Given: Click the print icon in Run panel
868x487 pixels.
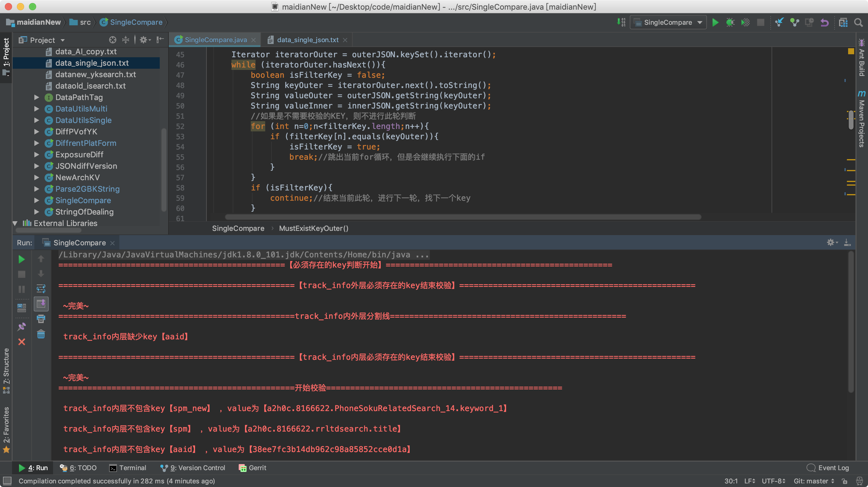Looking at the screenshot, I should [41, 319].
